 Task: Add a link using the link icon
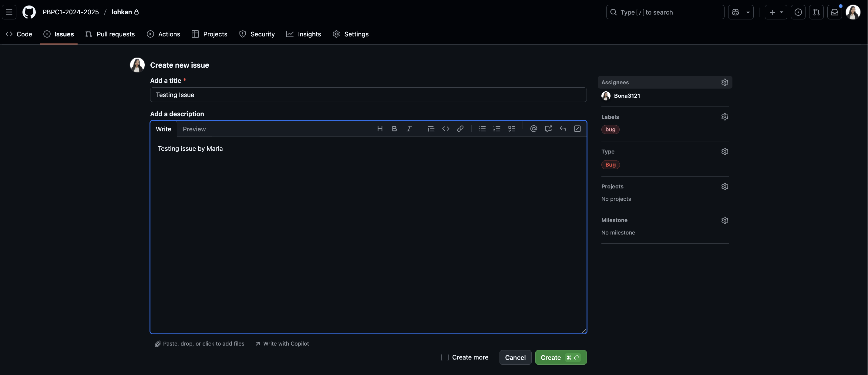point(460,129)
